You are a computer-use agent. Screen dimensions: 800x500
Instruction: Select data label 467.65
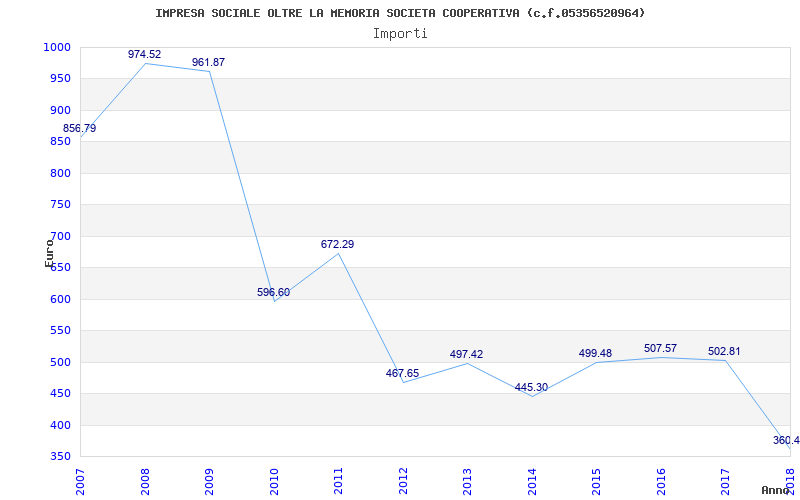click(x=402, y=373)
